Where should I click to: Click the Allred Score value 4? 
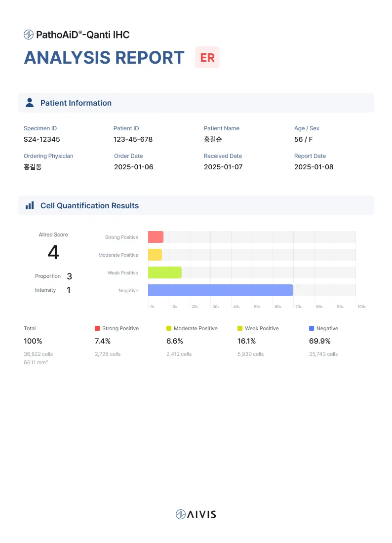coord(53,253)
